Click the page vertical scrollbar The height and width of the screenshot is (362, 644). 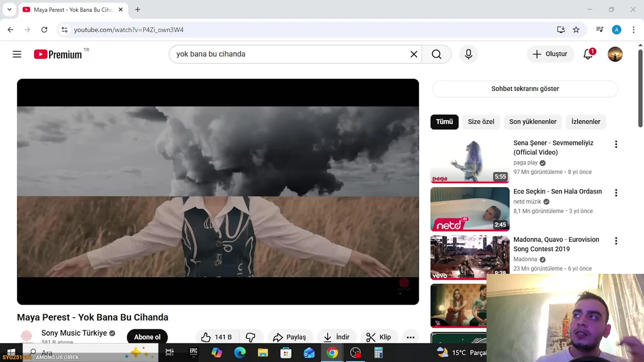coord(640,88)
